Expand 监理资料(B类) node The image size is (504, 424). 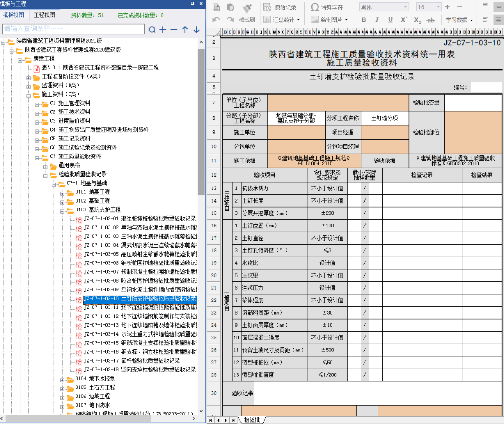point(28,87)
